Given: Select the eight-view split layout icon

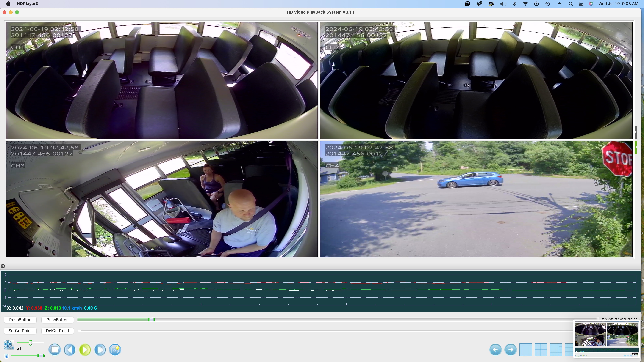Looking at the screenshot, I should pyautogui.click(x=555, y=349).
